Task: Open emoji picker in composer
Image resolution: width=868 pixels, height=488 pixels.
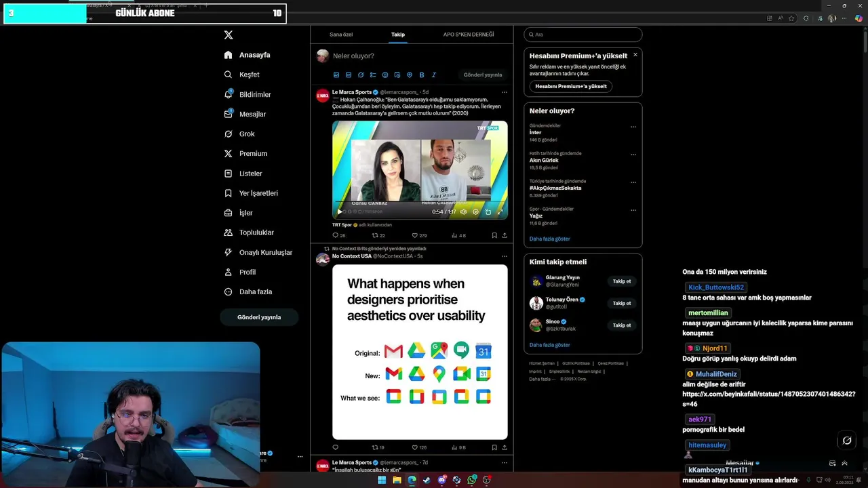Action: coord(385,75)
